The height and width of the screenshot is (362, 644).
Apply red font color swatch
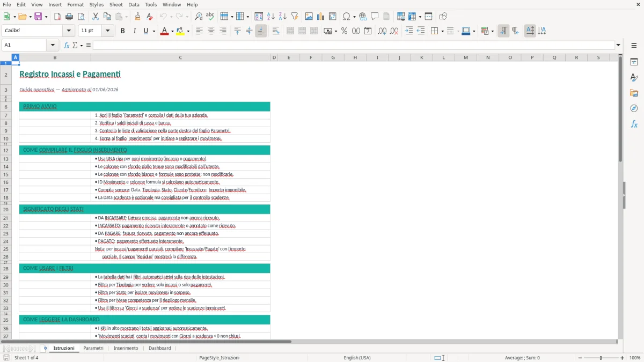tap(164, 31)
